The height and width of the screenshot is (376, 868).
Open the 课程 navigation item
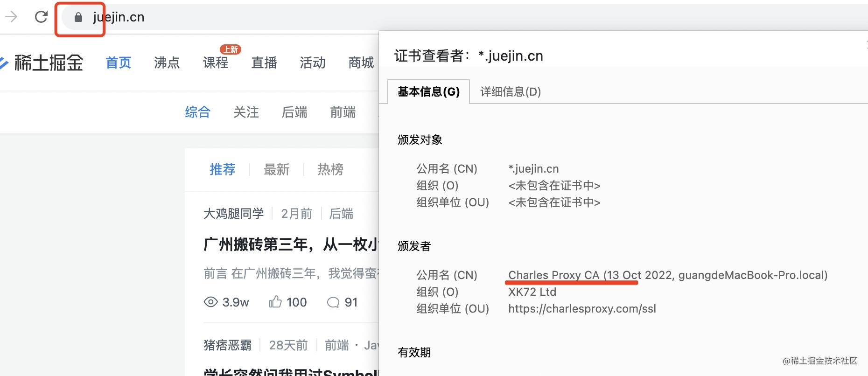pyautogui.click(x=216, y=63)
